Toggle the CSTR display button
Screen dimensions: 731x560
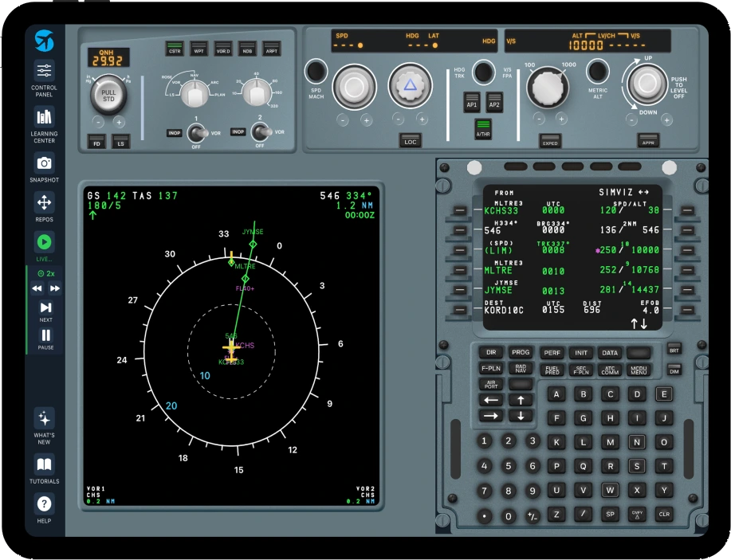[175, 49]
